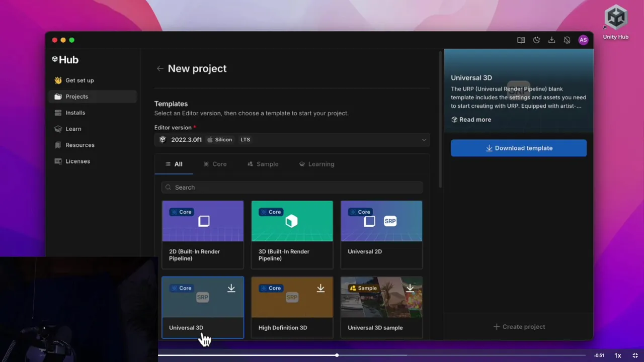Image resolution: width=644 pixels, height=362 pixels.
Task: Click download icon on High Definition 3D card
Action: click(320, 288)
